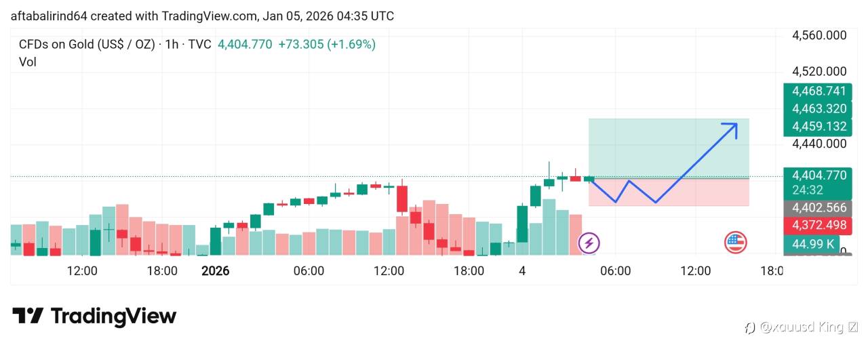Click the 4,459.132 price label
This screenshot has width=868, height=347.
814,127
